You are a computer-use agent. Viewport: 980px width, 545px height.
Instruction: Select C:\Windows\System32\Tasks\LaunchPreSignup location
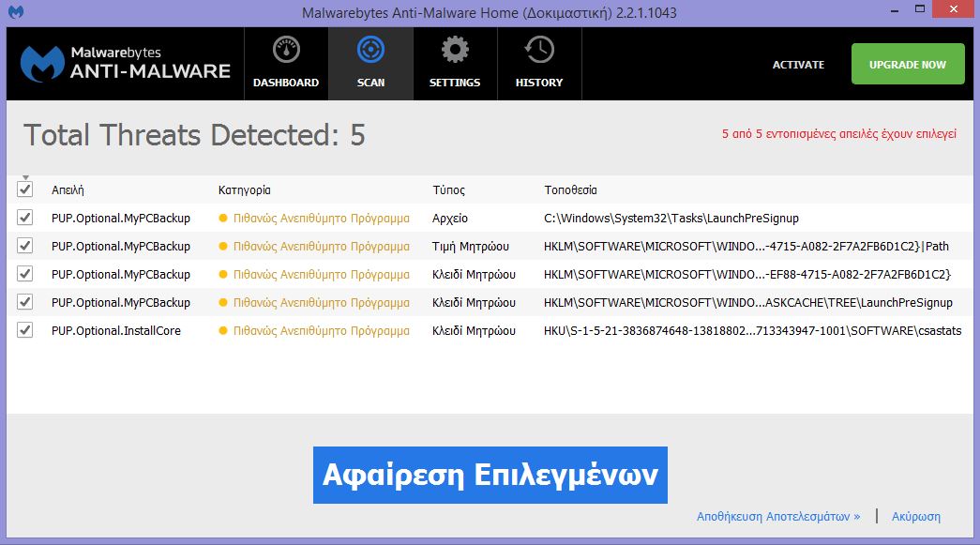(671, 219)
